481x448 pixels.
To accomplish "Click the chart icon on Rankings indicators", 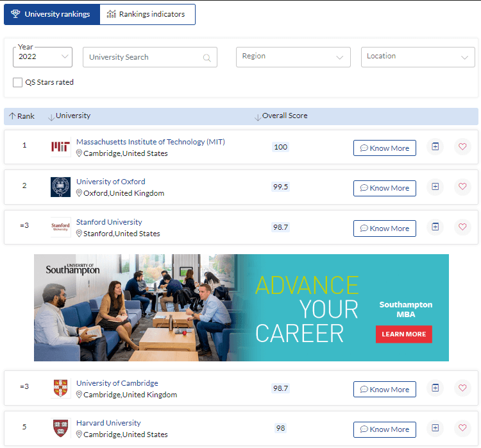I will pyautogui.click(x=111, y=14).
